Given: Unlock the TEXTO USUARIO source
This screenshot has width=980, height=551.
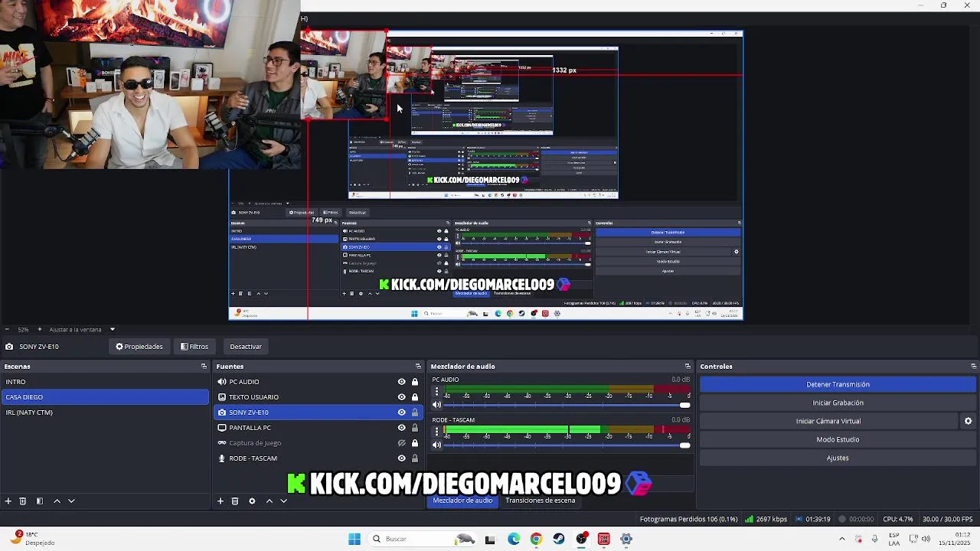Looking at the screenshot, I should coord(415,397).
